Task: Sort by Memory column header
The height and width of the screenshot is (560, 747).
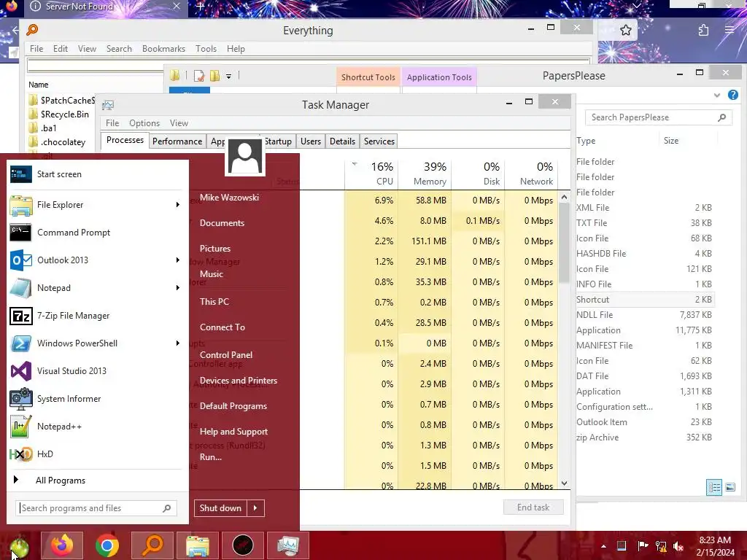Action: point(425,174)
